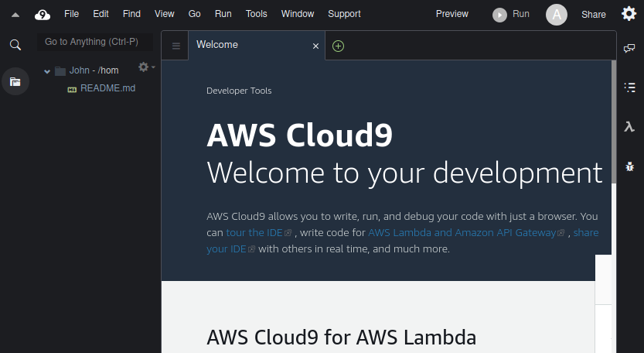The height and width of the screenshot is (353, 644).
Task: Toggle the Environment file tree panel
Action: (15, 81)
